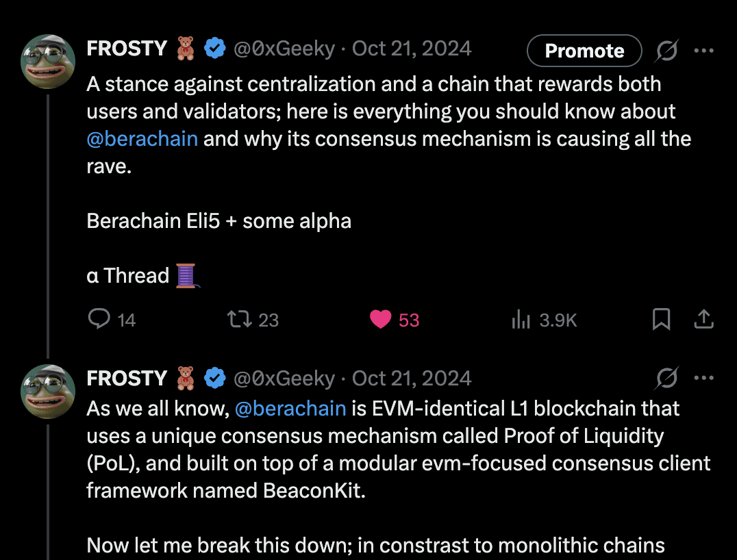Open the @berachain link in the second tweet
737x560 pixels.
pos(291,408)
